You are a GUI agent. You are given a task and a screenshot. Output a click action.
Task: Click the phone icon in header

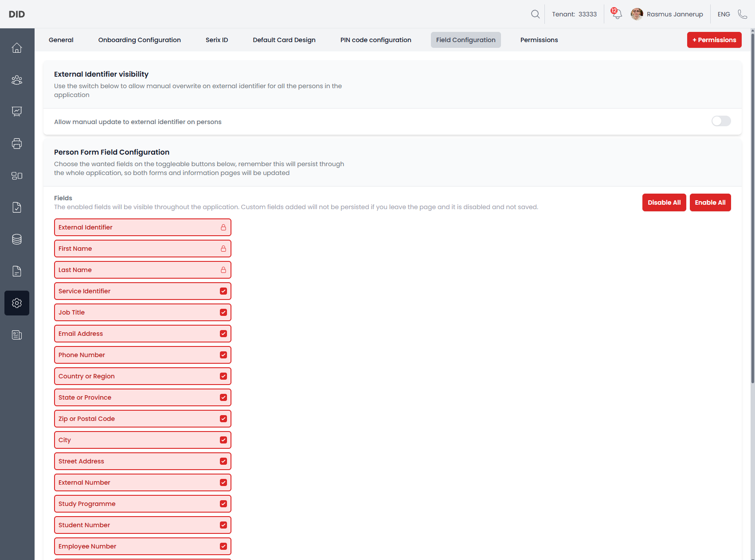(x=742, y=14)
